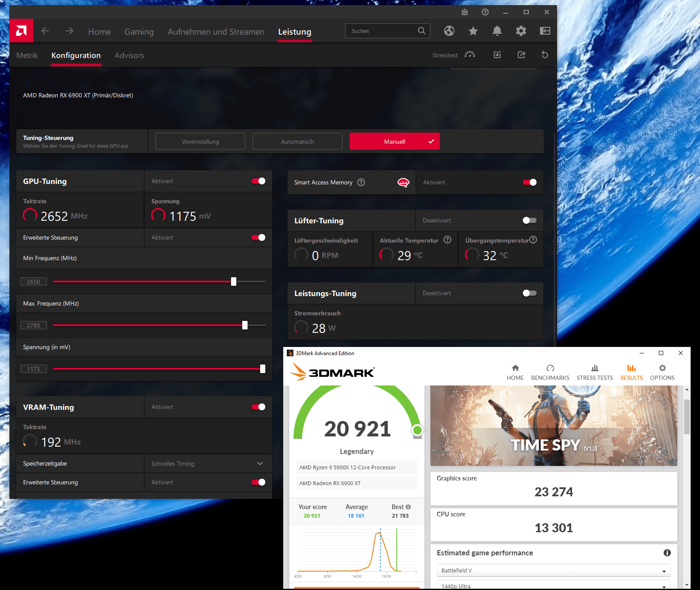Open the Home tab in AMD Software
This screenshot has width=700, height=590.
tap(100, 32)
